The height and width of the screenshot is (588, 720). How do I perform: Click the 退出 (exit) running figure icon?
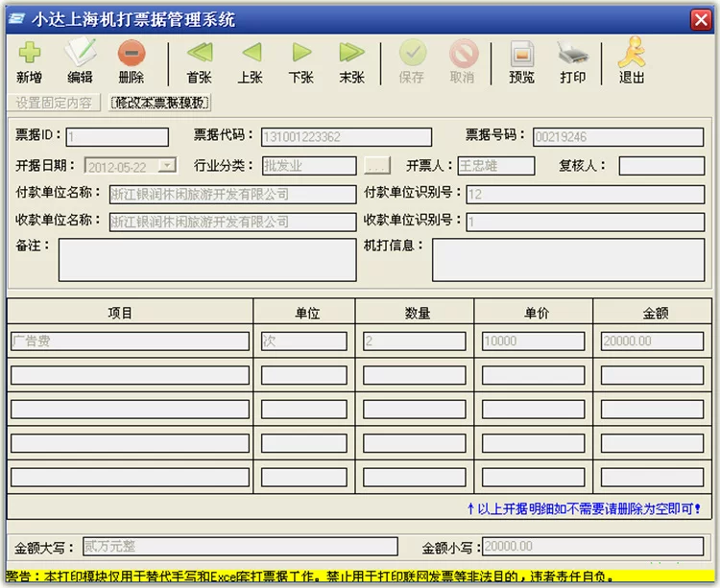click(x=632, y=53)
